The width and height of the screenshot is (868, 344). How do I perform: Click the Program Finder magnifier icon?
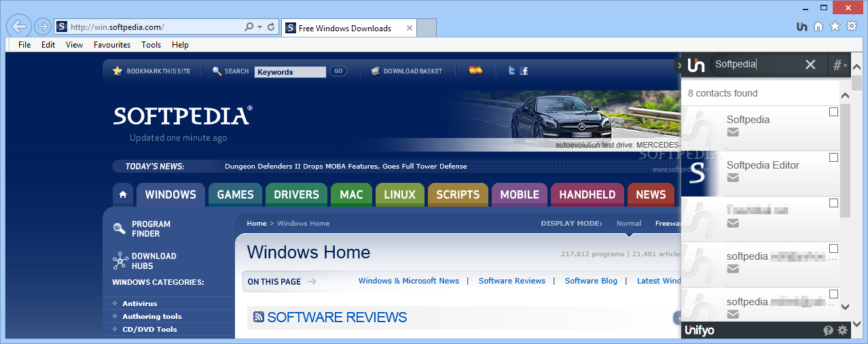(x=120, y=228)
